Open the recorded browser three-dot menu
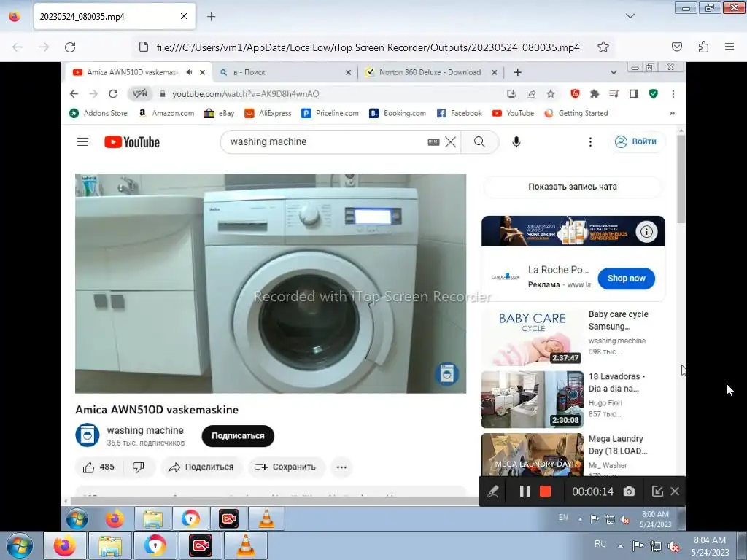This screenshot has height=560, width=747. coord(673,94)
